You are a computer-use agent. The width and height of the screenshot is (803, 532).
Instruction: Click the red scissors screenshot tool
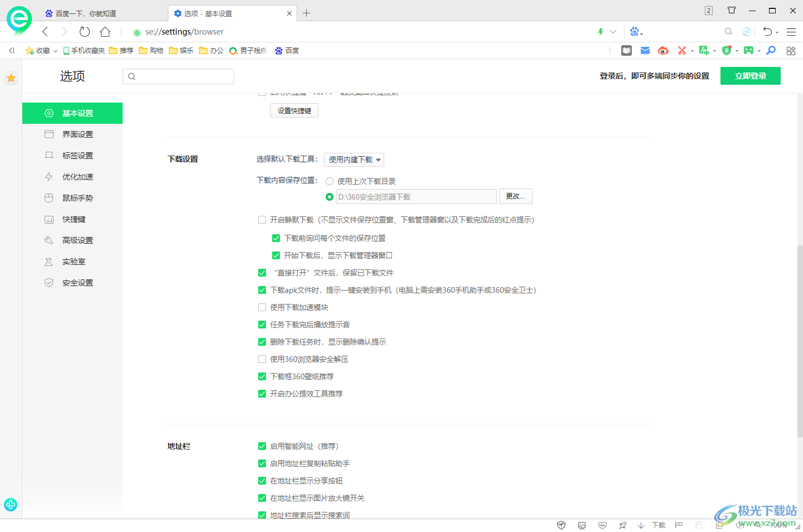click(681, 51)
